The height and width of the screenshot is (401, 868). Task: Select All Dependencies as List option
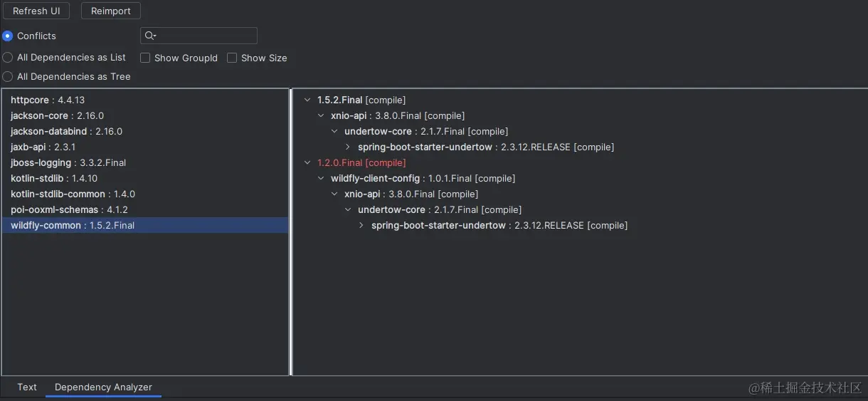tap(8, 57)
